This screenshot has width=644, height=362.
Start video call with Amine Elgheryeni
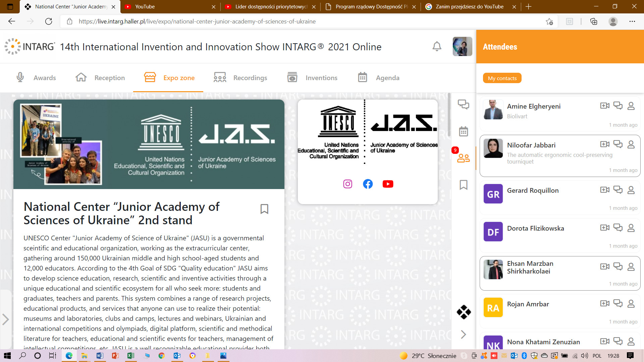click(605, 106)
